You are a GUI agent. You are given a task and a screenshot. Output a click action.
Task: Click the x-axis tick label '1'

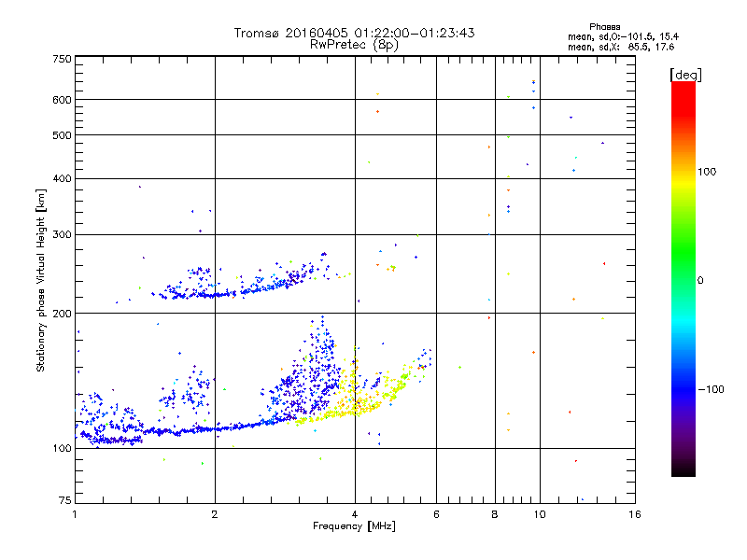[x=75, y=514]
